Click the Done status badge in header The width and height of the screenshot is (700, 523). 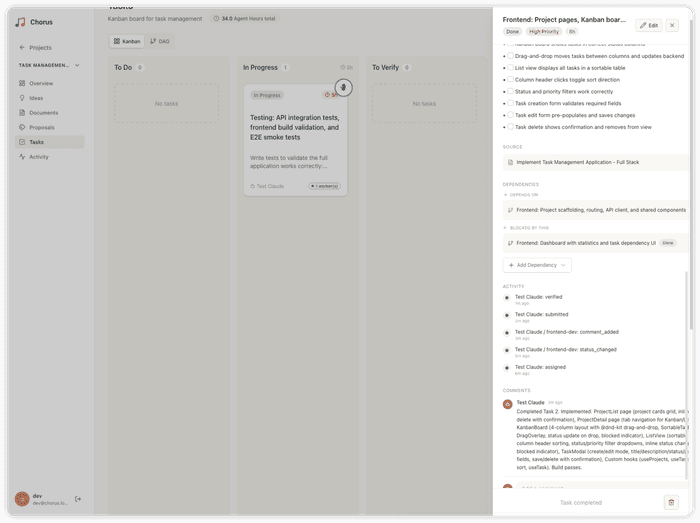click(512, 32)
